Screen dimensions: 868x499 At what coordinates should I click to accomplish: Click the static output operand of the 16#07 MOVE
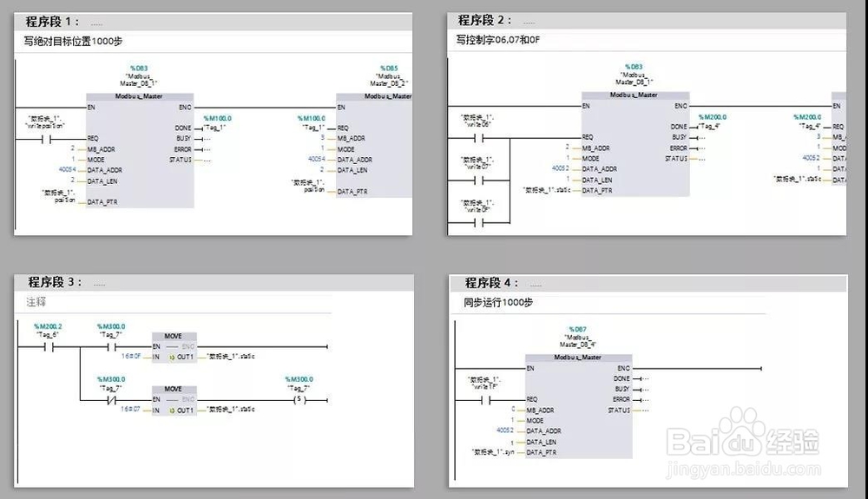point(231,410)
